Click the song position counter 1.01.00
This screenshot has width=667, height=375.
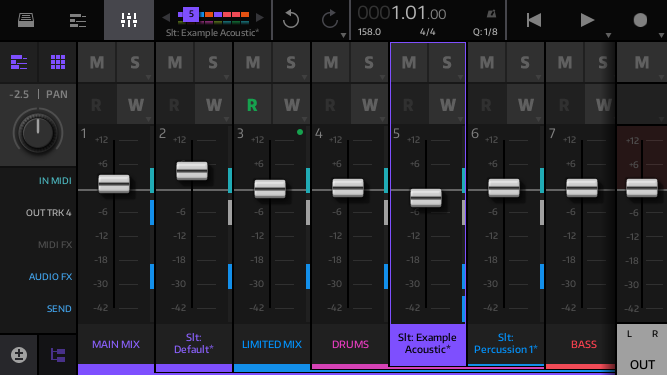402,13
